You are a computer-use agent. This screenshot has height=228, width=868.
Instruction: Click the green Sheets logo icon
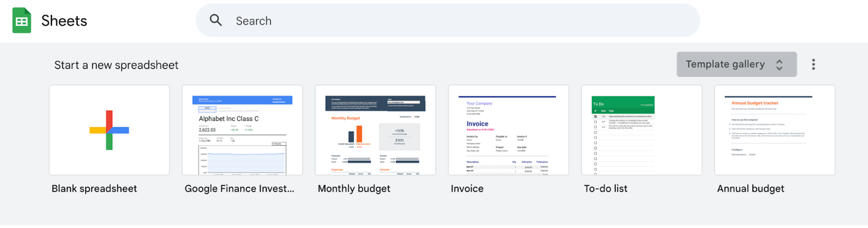pos(22,21)
